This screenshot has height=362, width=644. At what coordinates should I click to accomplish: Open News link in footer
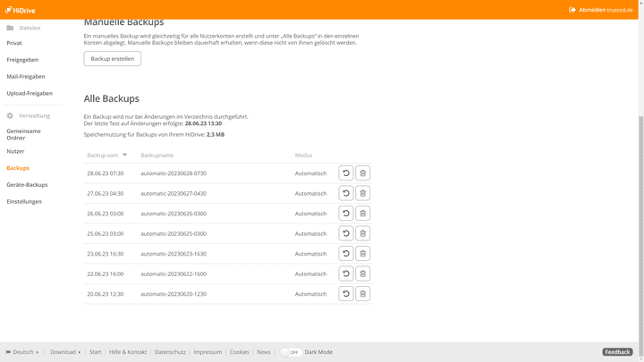pyautogui.click(x=264, y=352)
